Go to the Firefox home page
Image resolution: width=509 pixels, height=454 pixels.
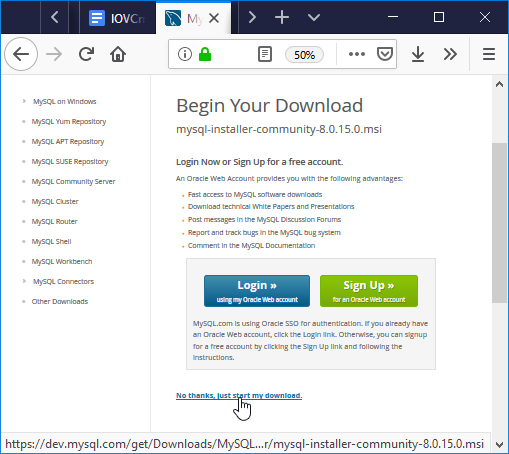click(x=118, y=54)
